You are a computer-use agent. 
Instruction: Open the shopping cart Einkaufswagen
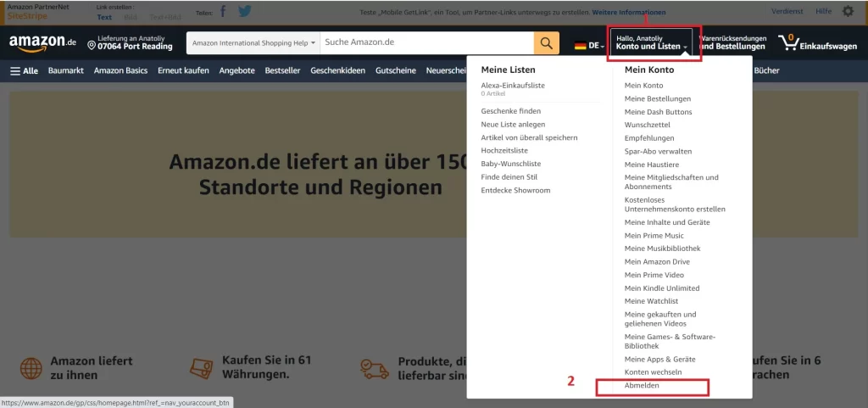click(817, 42)
